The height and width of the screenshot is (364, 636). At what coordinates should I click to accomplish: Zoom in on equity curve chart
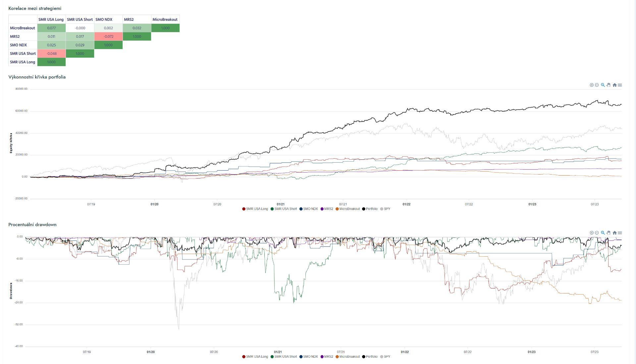click(591, 85)
